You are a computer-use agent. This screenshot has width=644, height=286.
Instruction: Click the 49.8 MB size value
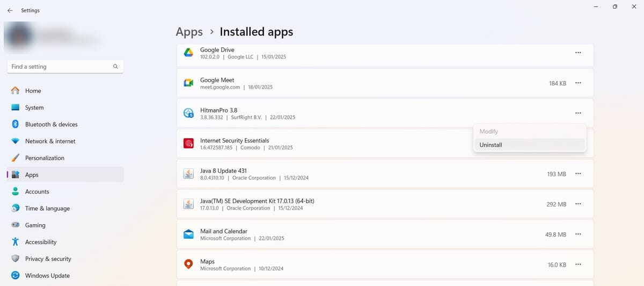pos(555,234)
